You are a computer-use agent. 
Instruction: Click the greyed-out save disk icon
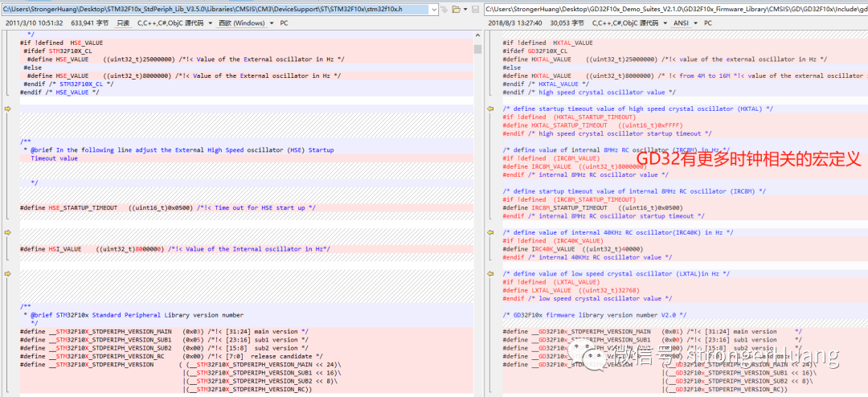click(x=475, y=10)
